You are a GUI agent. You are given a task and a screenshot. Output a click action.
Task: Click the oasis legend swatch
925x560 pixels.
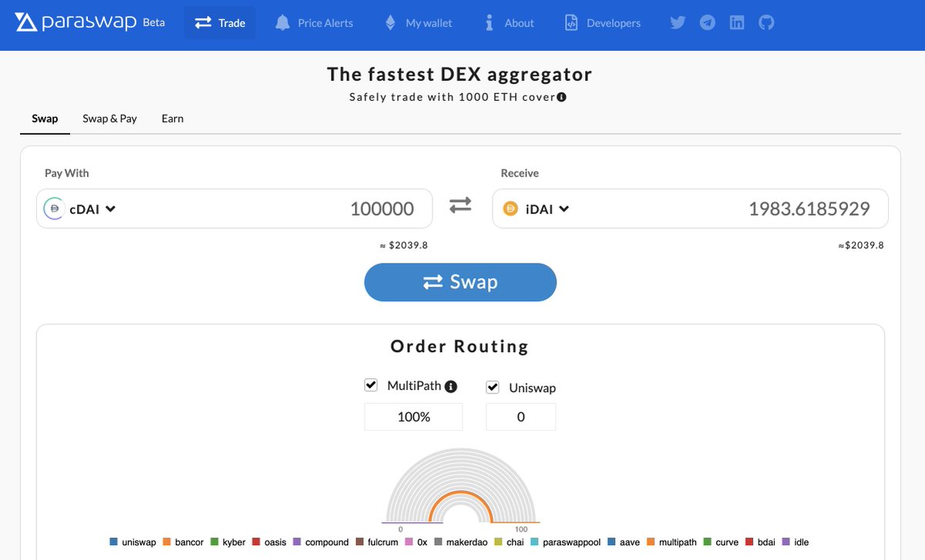(257, 542)
